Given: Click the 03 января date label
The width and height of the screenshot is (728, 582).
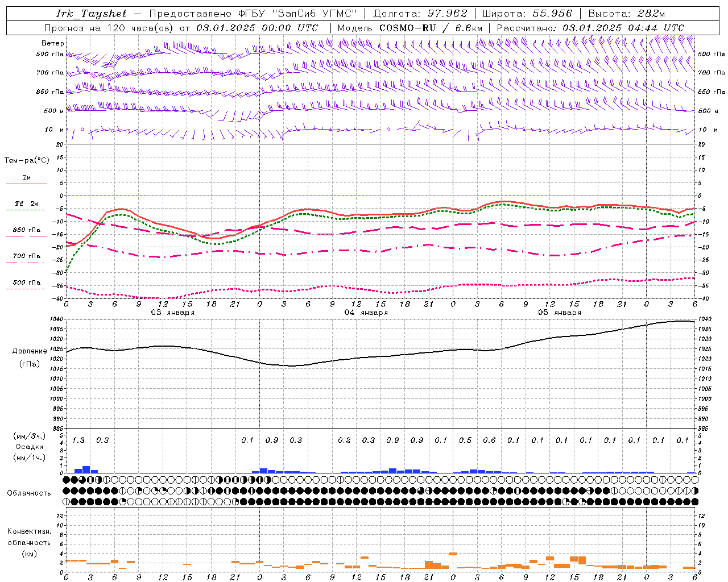Looking at the screenshot, I should click(172, 313).
